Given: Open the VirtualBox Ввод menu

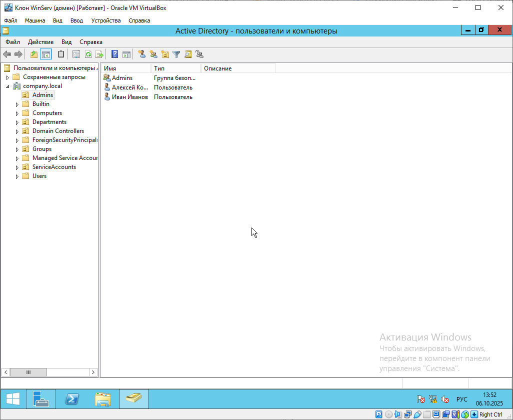Looking at the screenshot, I should coord(76,20).
